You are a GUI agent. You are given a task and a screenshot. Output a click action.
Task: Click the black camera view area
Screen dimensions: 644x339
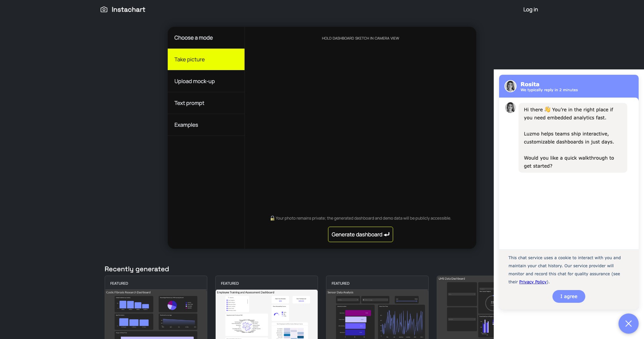pos(360,127)
